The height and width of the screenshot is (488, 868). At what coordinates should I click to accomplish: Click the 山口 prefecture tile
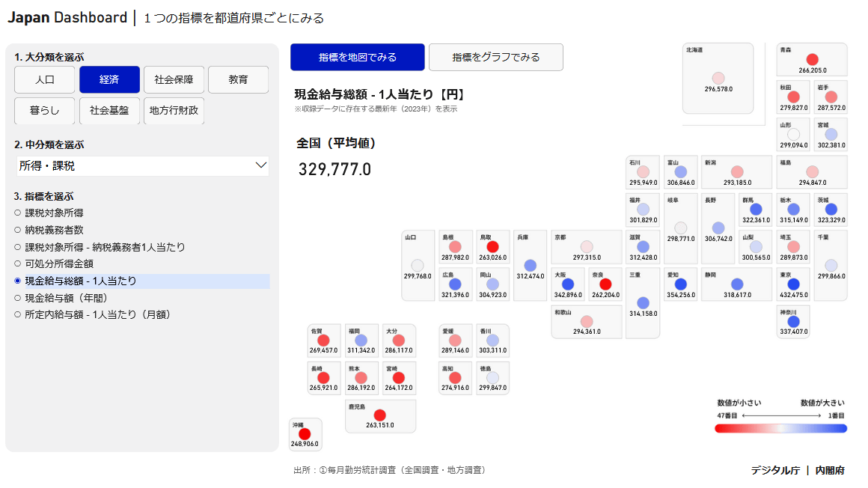pyautogui.click(x=418, y=265)
